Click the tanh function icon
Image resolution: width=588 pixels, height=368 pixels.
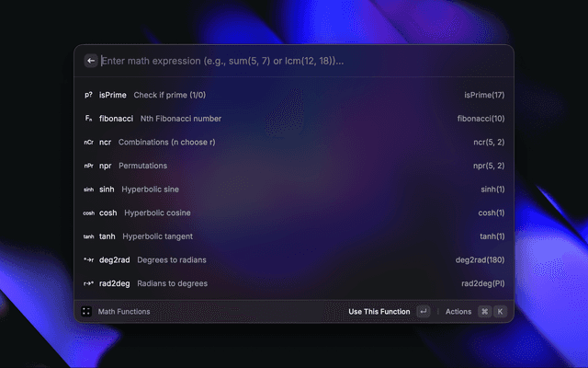88,236
